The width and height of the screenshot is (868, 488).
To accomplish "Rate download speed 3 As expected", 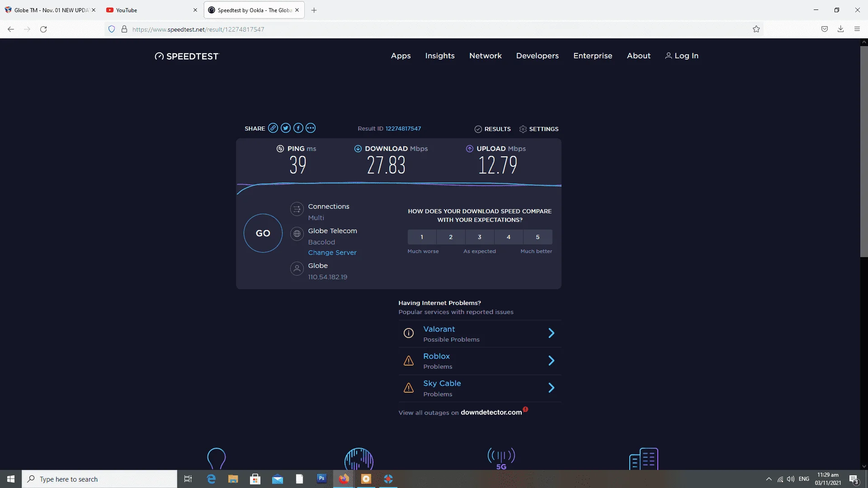I will [x=480, y=237].
